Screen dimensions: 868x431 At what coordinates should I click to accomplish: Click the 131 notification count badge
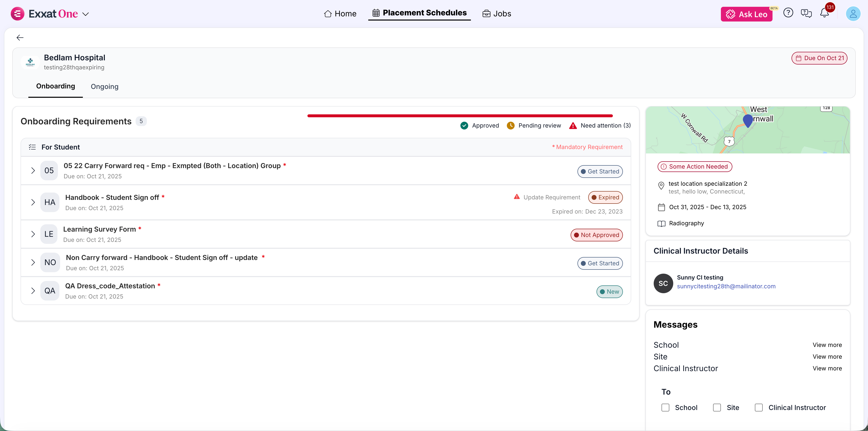[830, 7]
